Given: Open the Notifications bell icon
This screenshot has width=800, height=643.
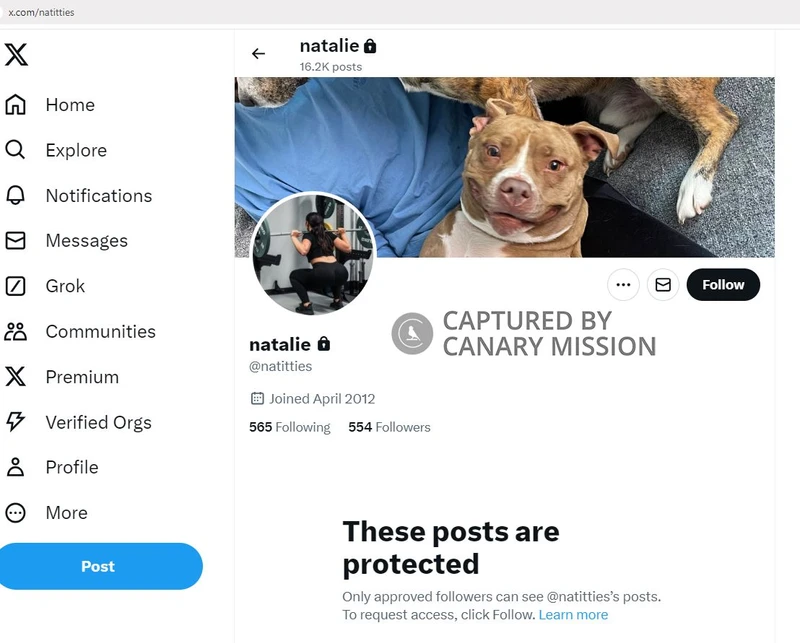Looking at the screenshot, I should coord(16,196).
